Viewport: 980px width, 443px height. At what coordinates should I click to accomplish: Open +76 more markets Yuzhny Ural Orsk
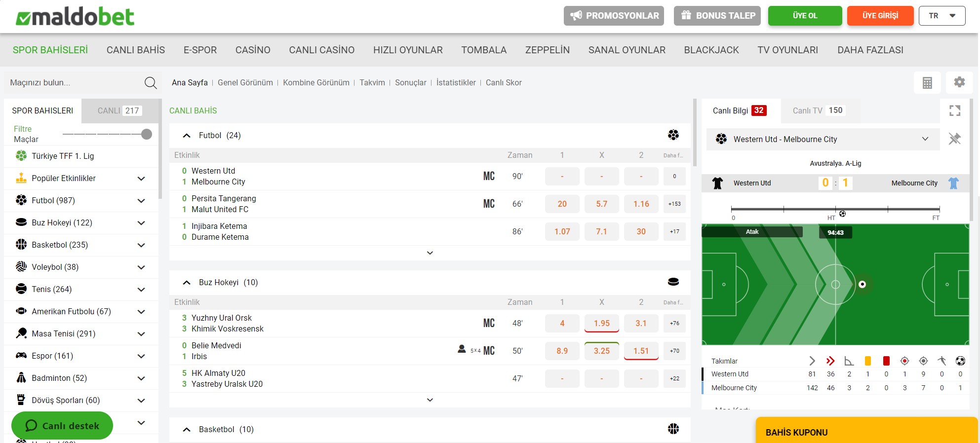[x=674, y=323]
